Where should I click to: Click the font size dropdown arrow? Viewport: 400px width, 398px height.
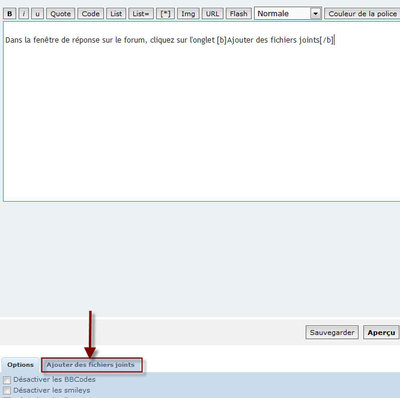coord(315,14)
